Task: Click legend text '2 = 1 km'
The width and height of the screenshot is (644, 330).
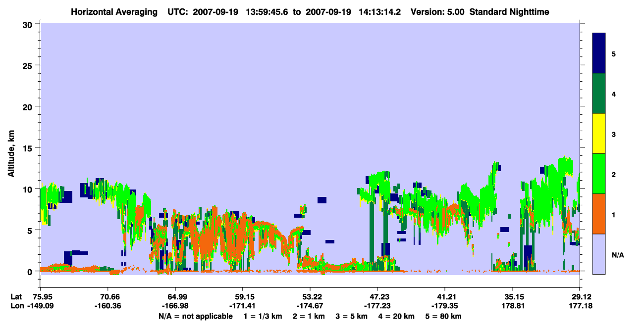Action: (x=309, y=316)
